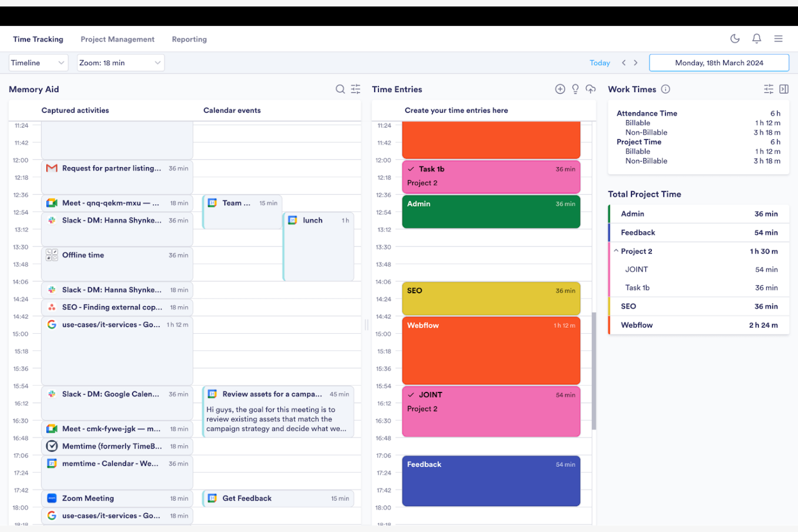The width and height of the screenshot is (798, 532).
Task: Click the upload cloud icon in Time Entries
Action: click(591, 89)
